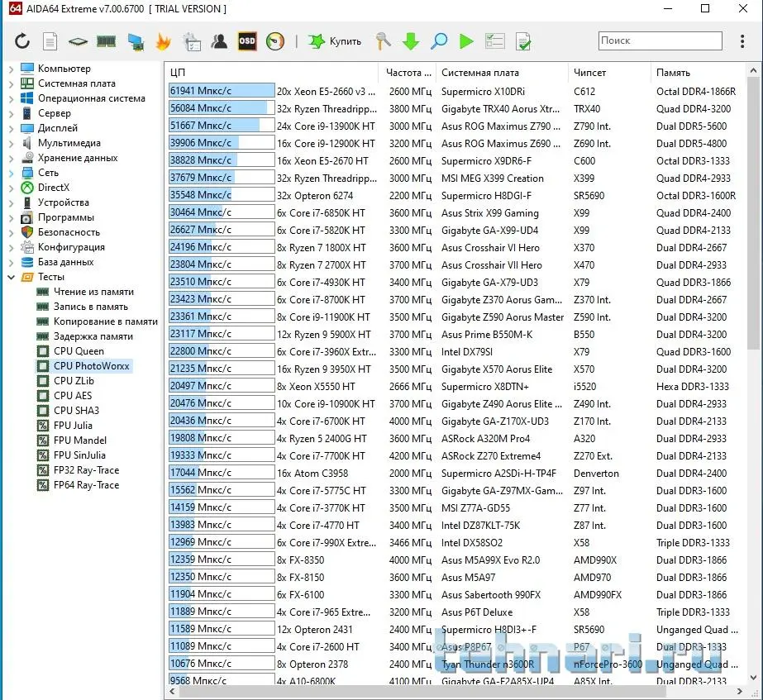The image size is (763, 700).
Task: Expand the Компьютер tree node
Action: click(11, 69)
